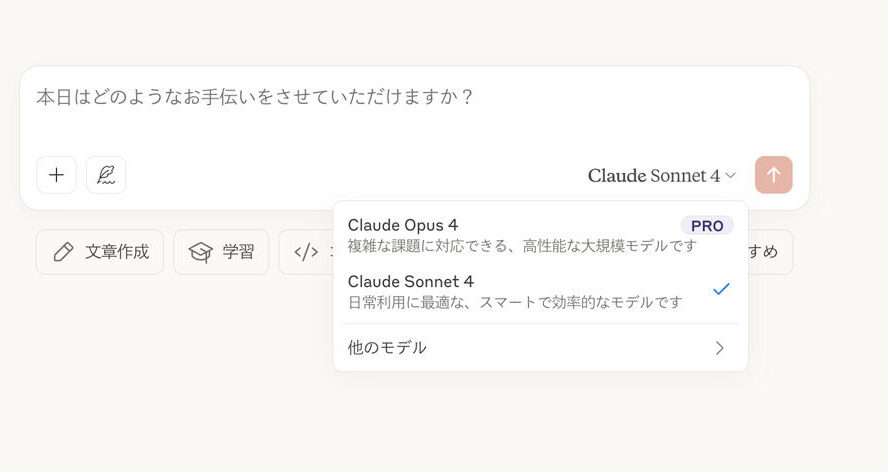Open the writing style feather icon
The image size is (888, 472).
(x=106, y=175)
